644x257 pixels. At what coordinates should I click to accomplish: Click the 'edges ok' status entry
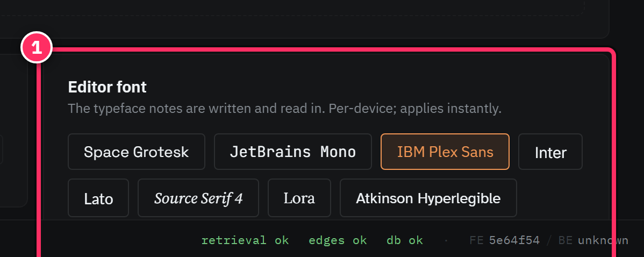tap(338, 240)
